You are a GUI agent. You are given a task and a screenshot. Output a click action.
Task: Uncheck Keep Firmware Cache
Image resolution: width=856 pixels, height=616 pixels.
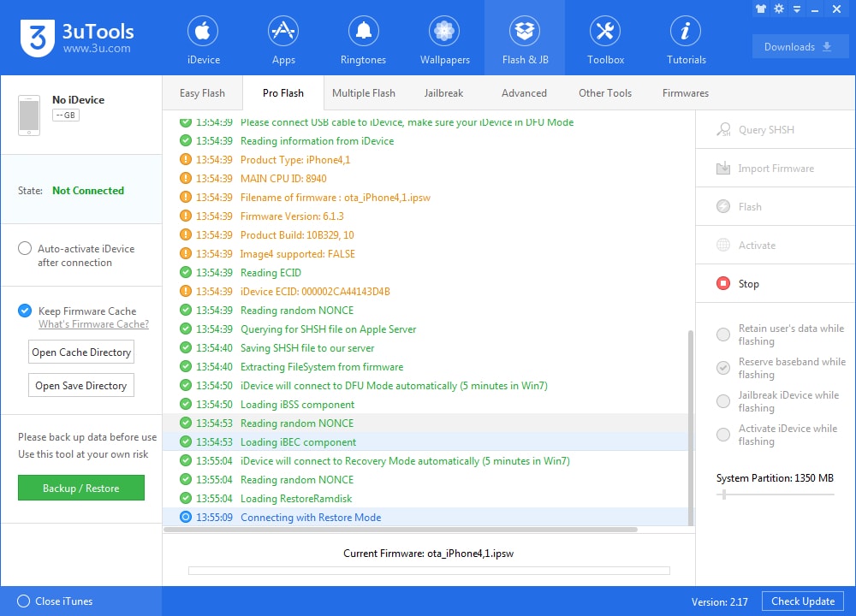pyautogui.click(x=25, y=311)
